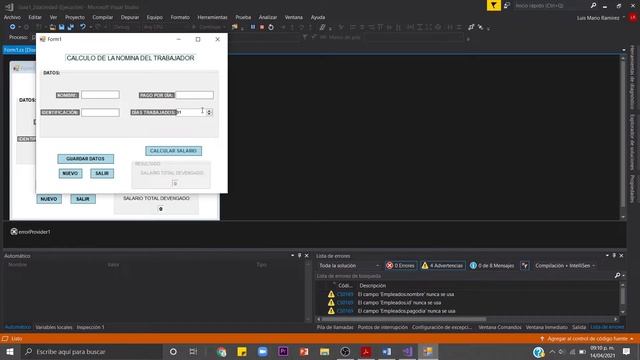640x360 pixels.
Task: Pin the Lista de errores panel
Action: pos(614,256)
